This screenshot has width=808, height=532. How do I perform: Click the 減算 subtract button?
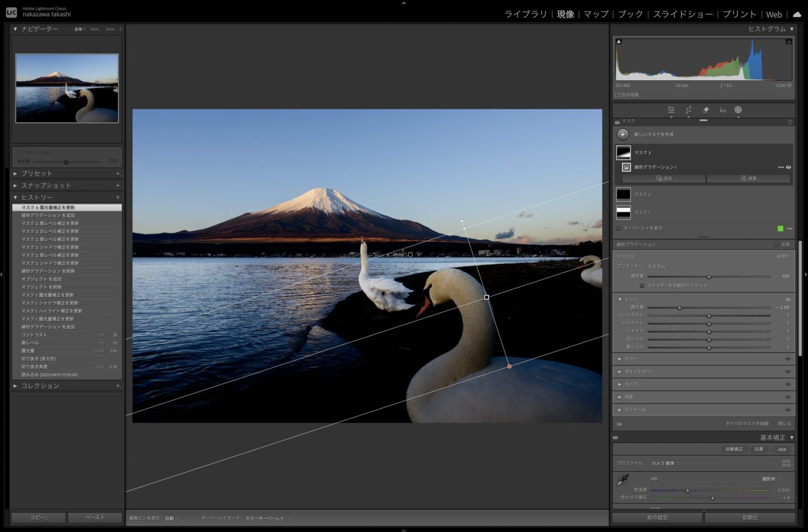pyautogui.click(x=749, y=178)
